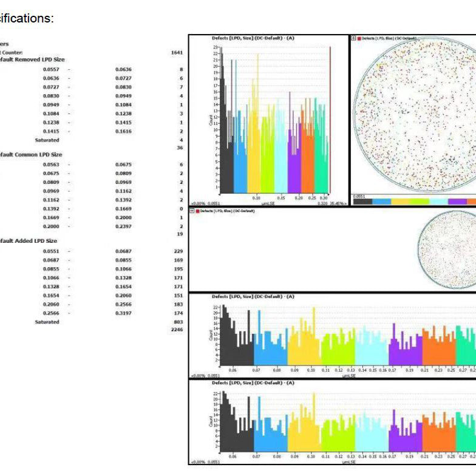This screenshot has width=476, height=476.
Task: Click the size value 0.1616
Action: click(x=124, y=131)
